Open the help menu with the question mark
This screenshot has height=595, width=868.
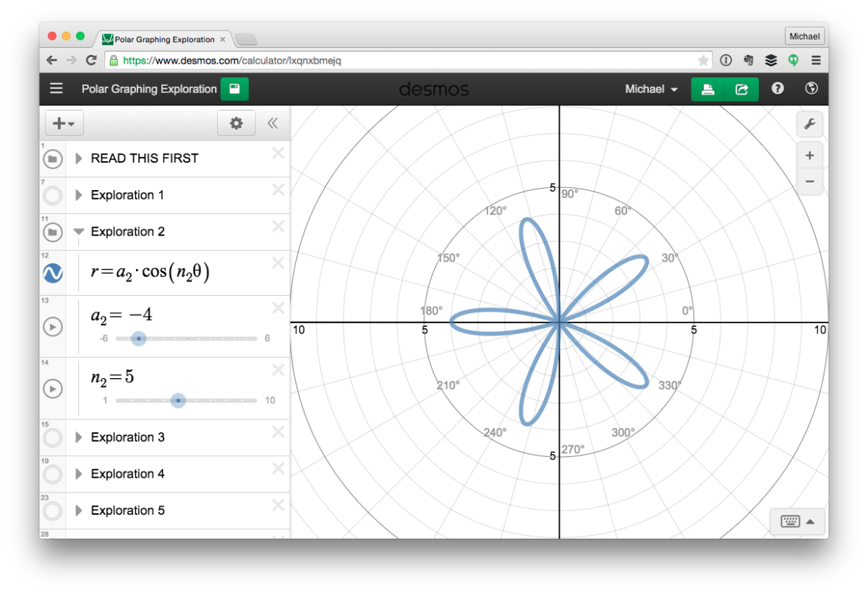tap(777, 88)
